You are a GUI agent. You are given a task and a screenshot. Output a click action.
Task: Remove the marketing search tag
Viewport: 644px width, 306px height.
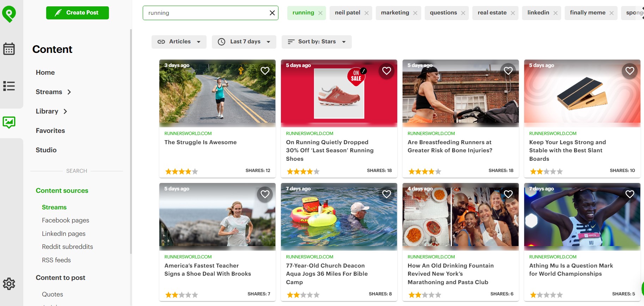click(415, 13)
